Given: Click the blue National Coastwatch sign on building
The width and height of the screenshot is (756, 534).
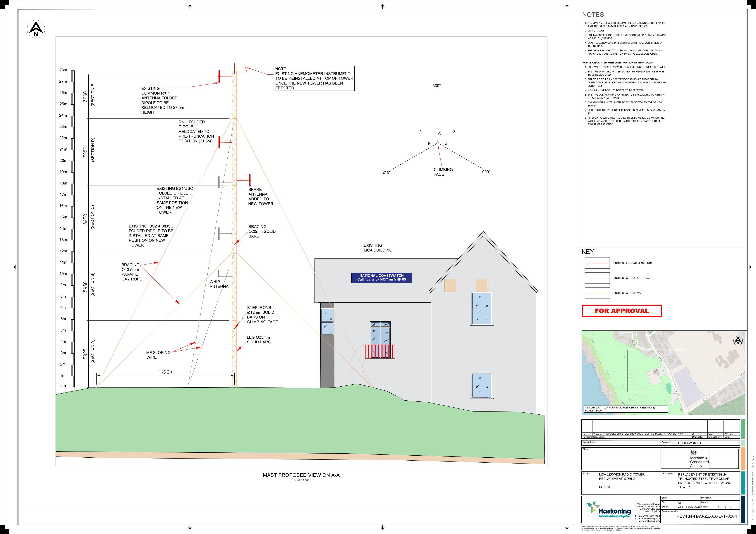Looking at the screenshot, I should point(381,278).
